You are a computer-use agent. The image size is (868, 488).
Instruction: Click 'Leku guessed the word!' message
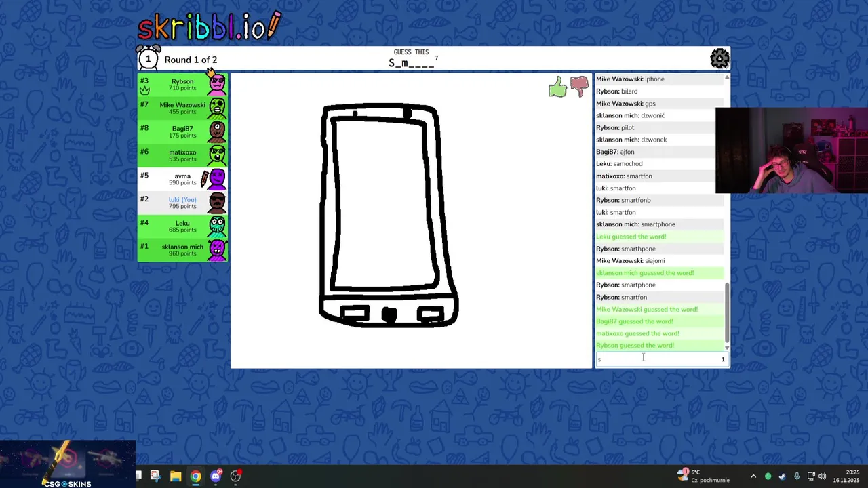[x=631, y=237]
